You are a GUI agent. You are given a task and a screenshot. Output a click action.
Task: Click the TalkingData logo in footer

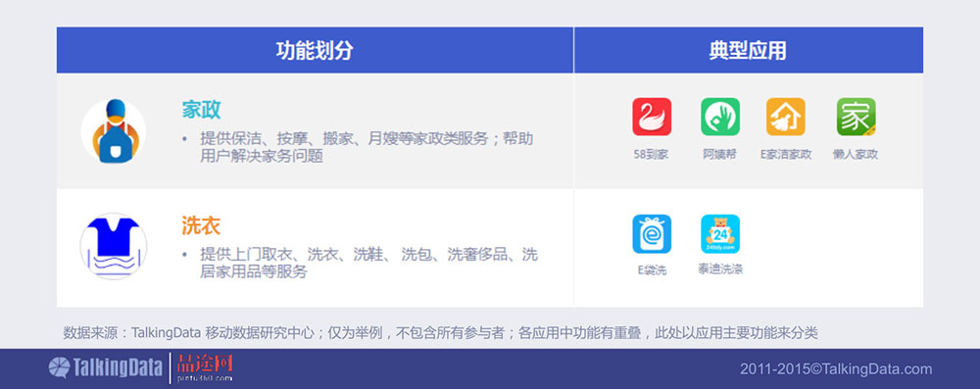[x=106, y=367]
